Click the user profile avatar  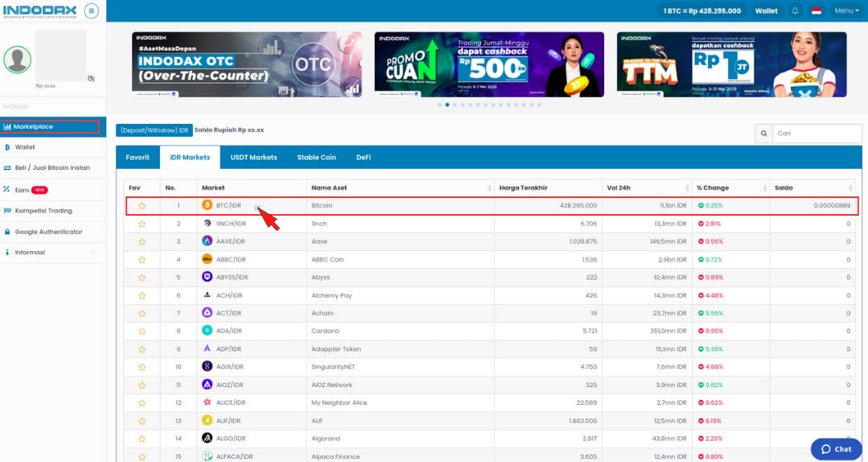point(17,60)
